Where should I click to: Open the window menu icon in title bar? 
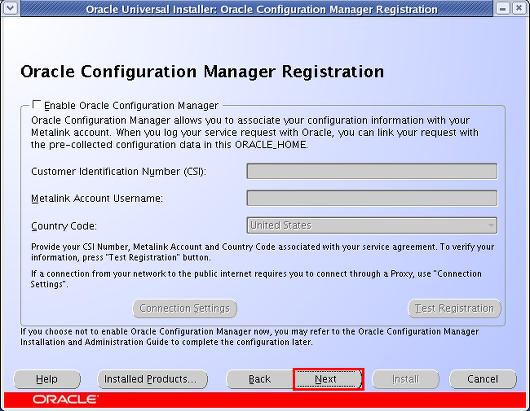click(10, 8)
